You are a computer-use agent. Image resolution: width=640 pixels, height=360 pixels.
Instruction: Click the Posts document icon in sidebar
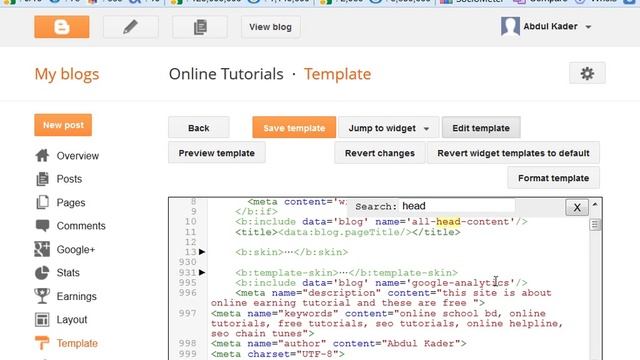point(42,179)
